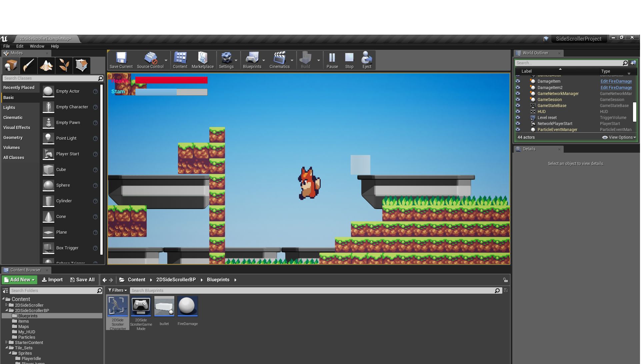Select the Foliage mode icon
Viewport: 642px width, 364px height.
pos(64,65)
